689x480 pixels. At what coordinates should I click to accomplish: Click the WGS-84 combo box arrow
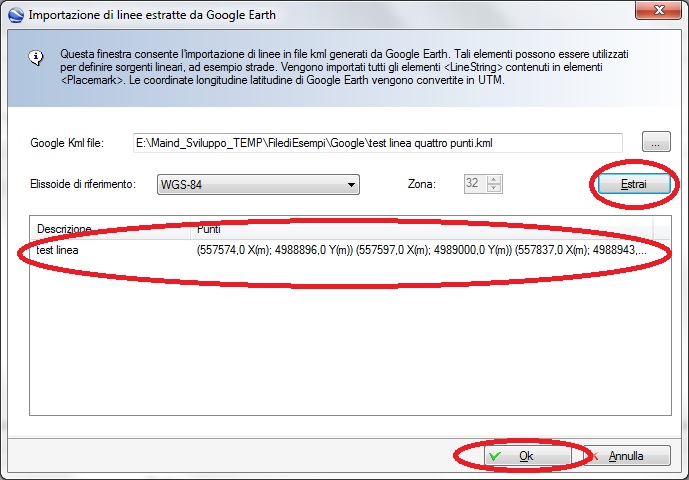[350, 184]
